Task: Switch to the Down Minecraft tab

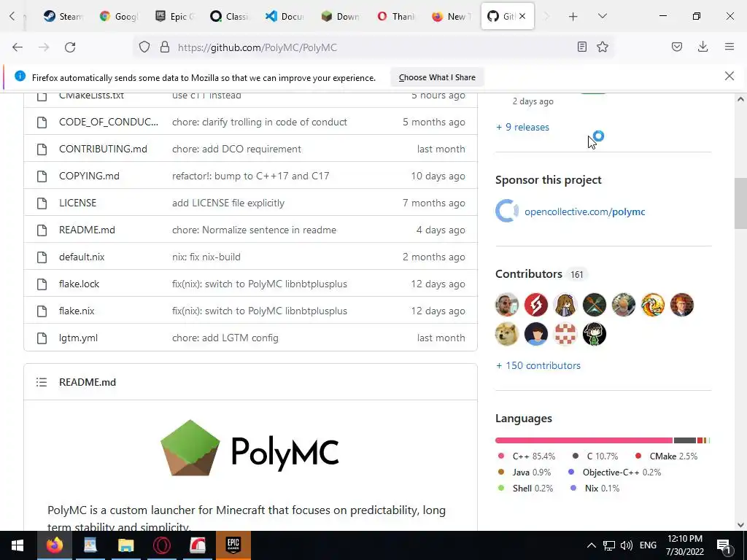Action: pyautogui.click(x=340, y=16)
